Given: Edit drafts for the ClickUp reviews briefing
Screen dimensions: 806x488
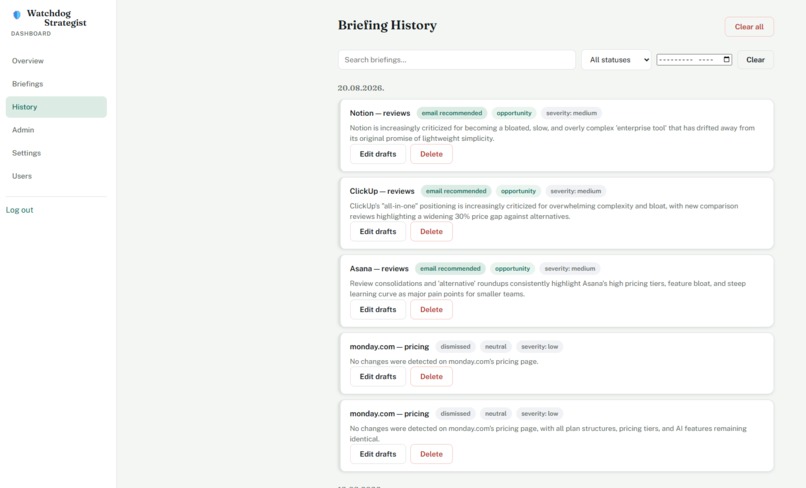Looking at the screenshot, I should click(378, 231).
